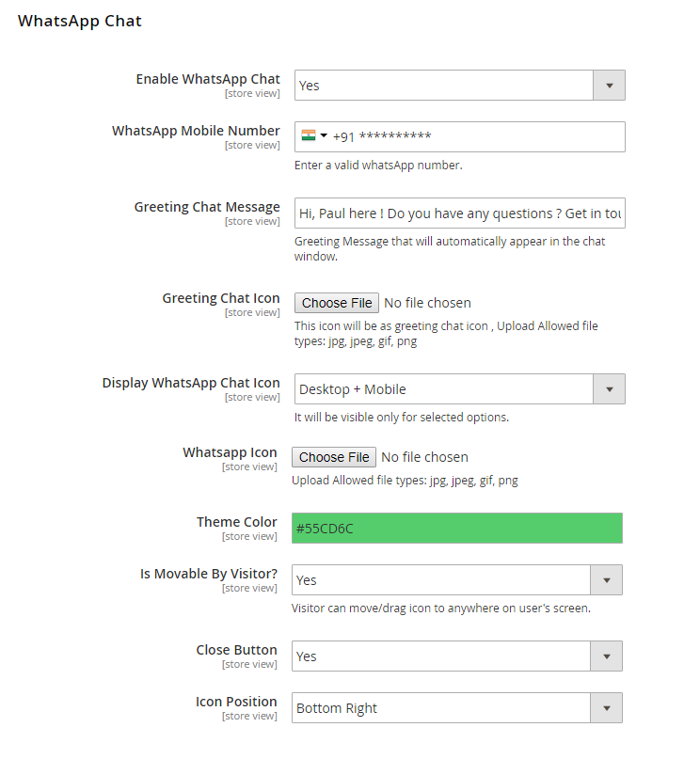The image size is (700, 759).
Task: Click the Display WhatsApp Chat Icon label
Action: 191,383
